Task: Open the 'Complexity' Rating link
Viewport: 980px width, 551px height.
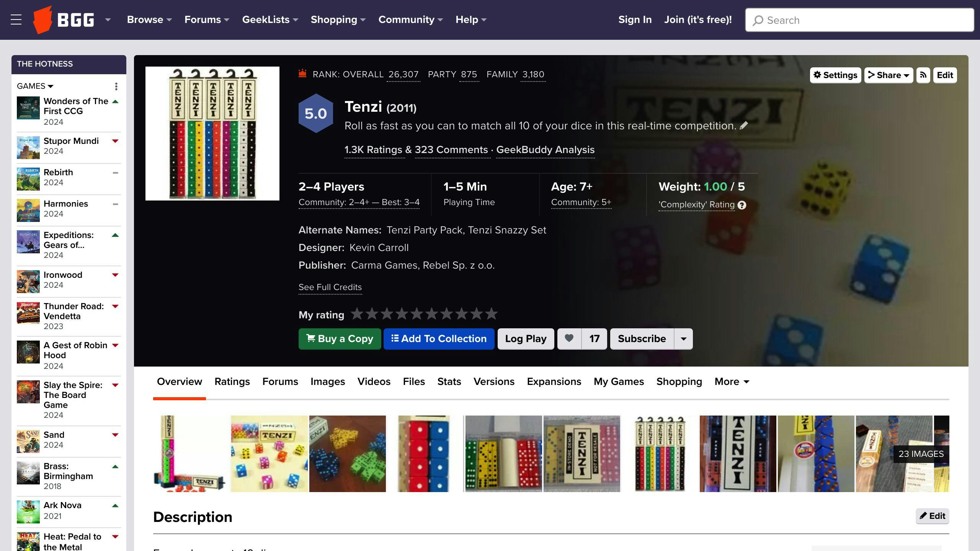Action: (x=697, y=205)
